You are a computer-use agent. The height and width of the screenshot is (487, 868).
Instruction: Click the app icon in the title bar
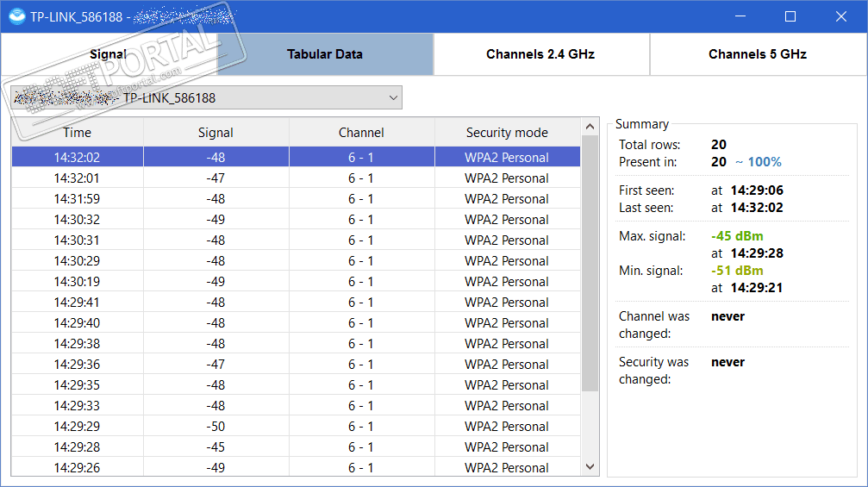point(16,16)
